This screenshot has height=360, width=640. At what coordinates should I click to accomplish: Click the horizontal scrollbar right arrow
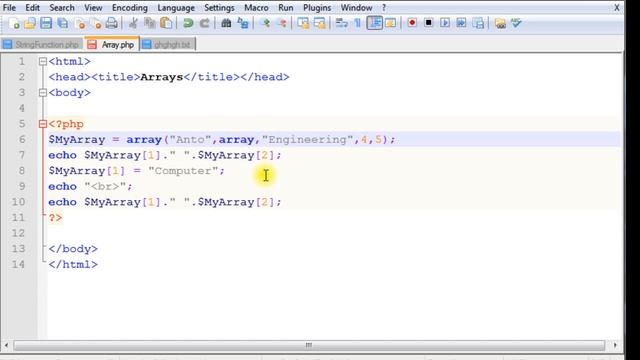click(615, 345)
